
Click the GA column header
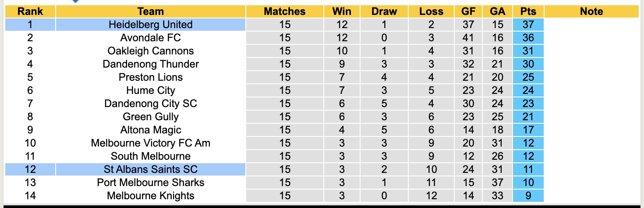(497, 11)
